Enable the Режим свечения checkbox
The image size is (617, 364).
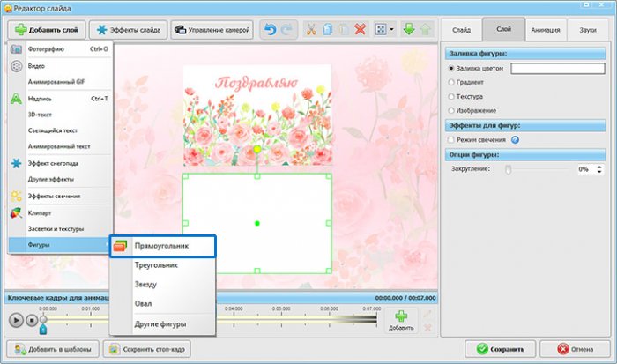click(452, 140)
